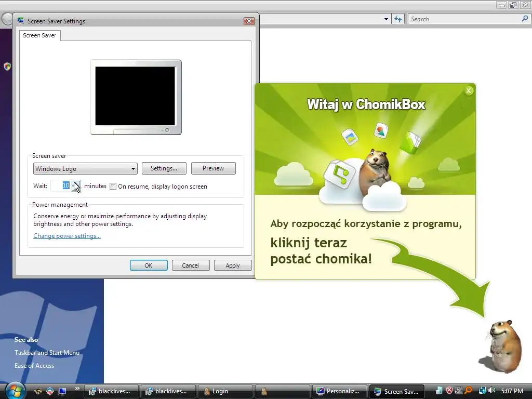Screen dimensions: 532x399
Task: Switch to first blacklives taskbar window
Action: (111, 391)
